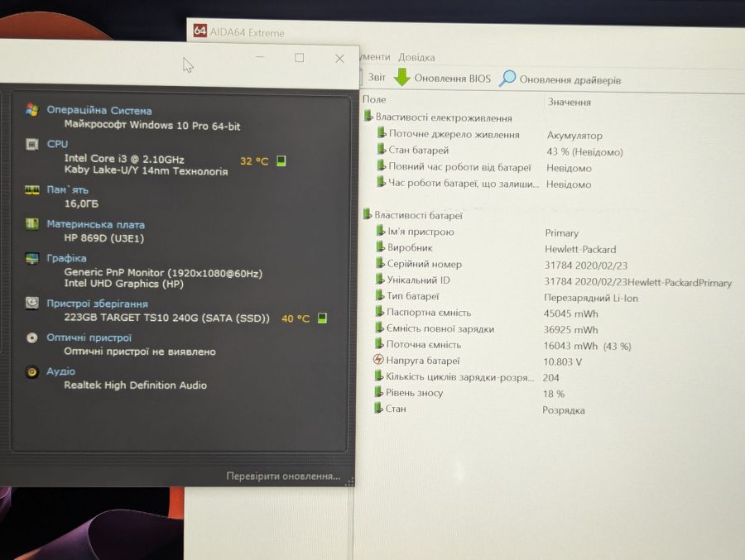Click the text Intel Core i3 @ 2.10GHz
Viewport: 745px width, 560px height.
point(124,159)
